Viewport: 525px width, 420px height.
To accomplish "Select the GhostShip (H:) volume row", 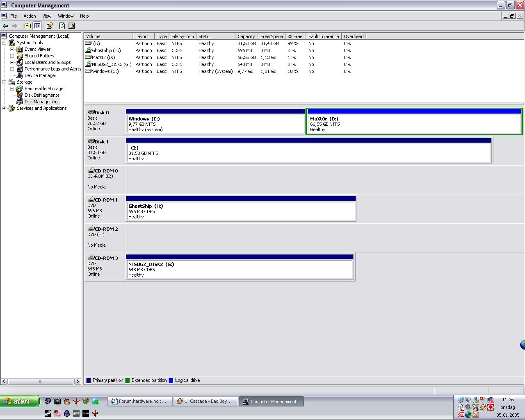I will (x=218, y=50).
